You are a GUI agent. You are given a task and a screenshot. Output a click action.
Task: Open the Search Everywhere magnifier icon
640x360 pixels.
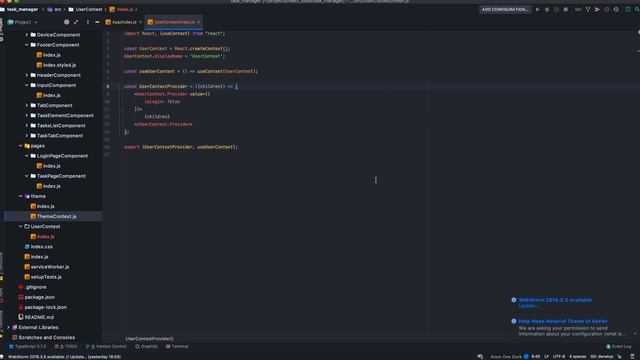point(637,9)
